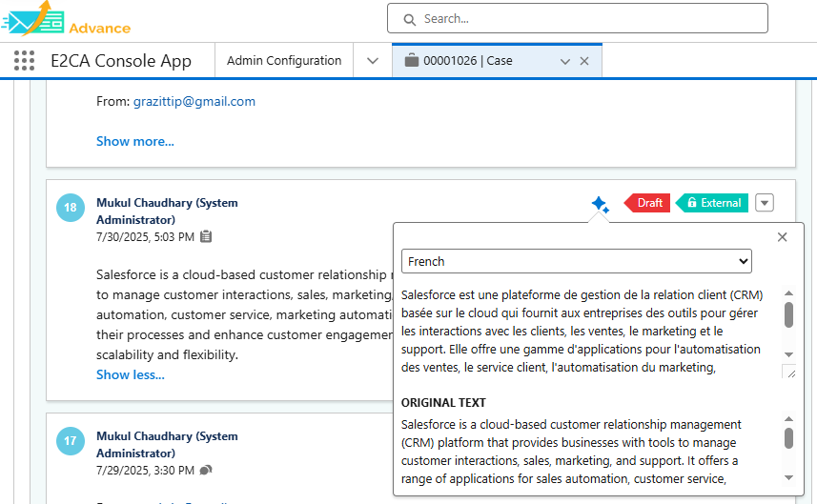
Task: Close the translation popup
Action: coord(782,237)
